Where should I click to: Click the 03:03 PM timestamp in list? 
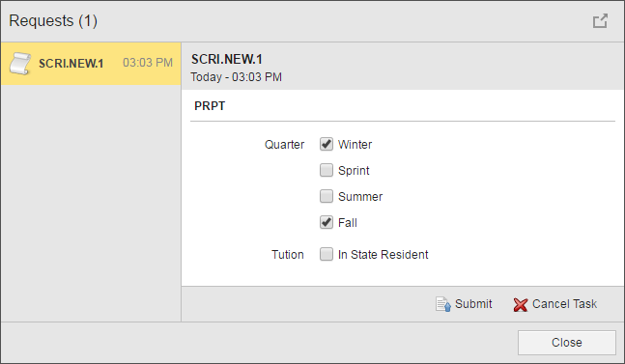click(x=148, y=63)
